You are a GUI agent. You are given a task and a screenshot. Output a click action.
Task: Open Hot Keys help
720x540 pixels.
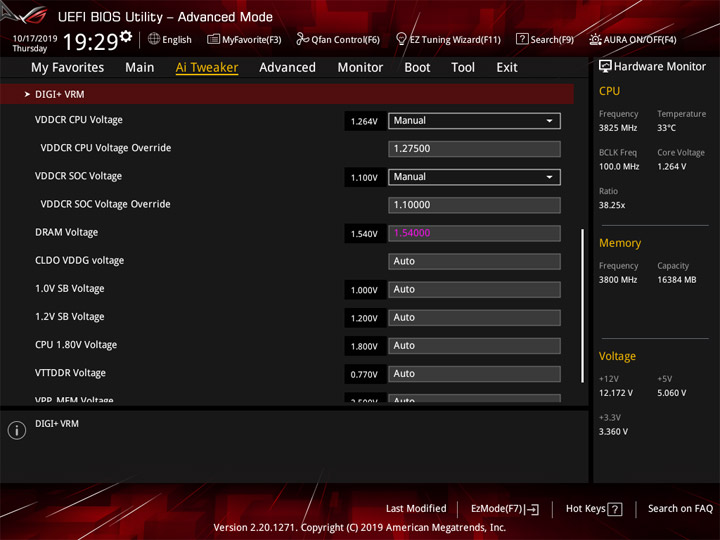(x=594, y=509)
